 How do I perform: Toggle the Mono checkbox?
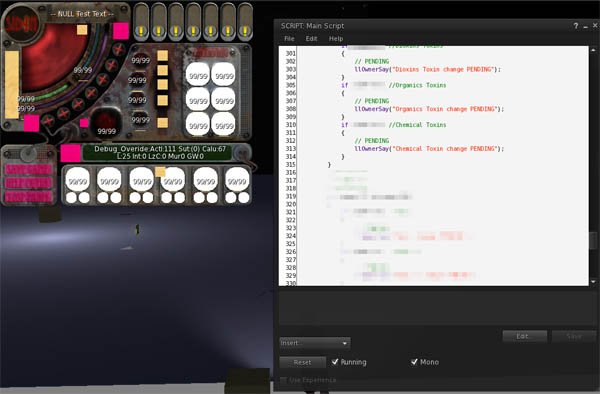coord(414,361)
